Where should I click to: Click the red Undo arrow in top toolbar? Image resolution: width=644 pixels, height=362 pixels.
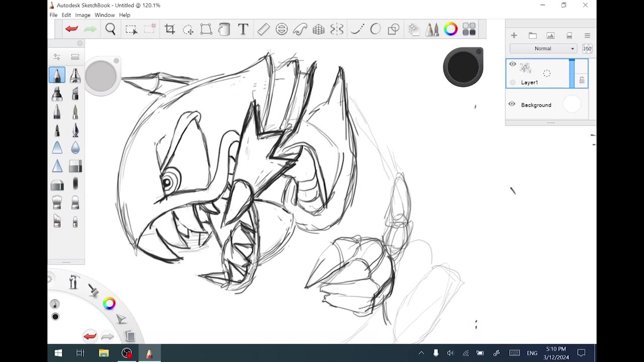pos(71,29)
